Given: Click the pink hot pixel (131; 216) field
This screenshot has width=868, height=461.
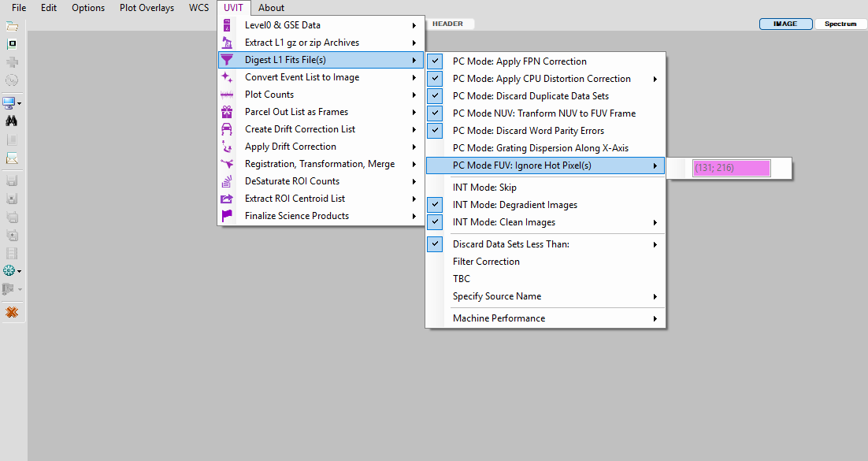Looking at the screenshot, I should point(730,168).
